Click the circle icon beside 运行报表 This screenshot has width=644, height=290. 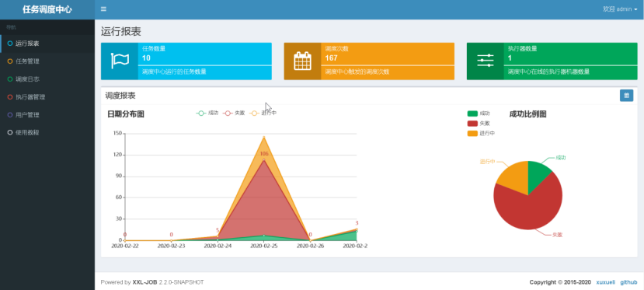(10, 44)
